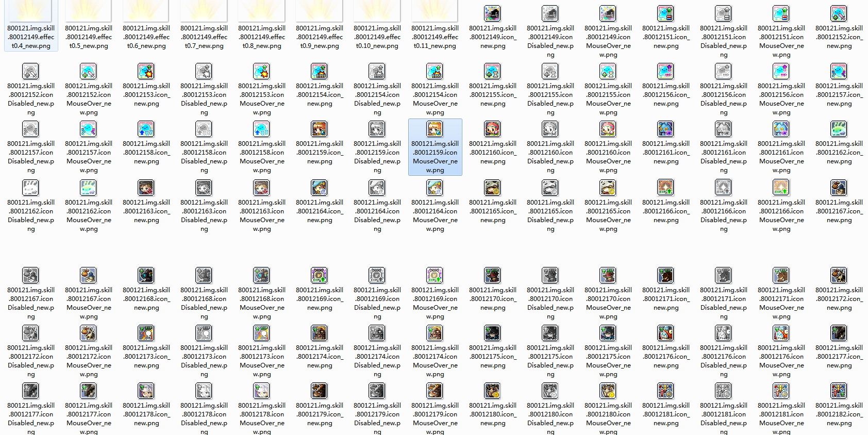Select the 80012171.iconDisabled_new.png file icon

pos(724,275)
